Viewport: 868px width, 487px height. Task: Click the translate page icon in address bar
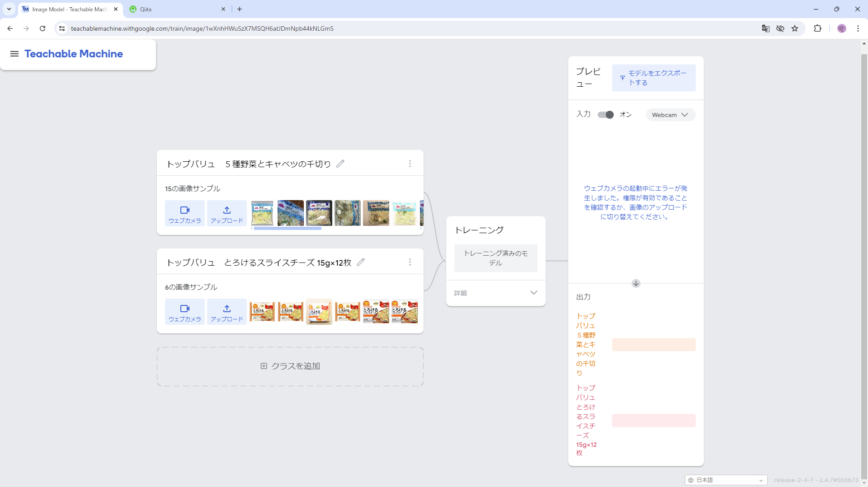tap(765, 28)
